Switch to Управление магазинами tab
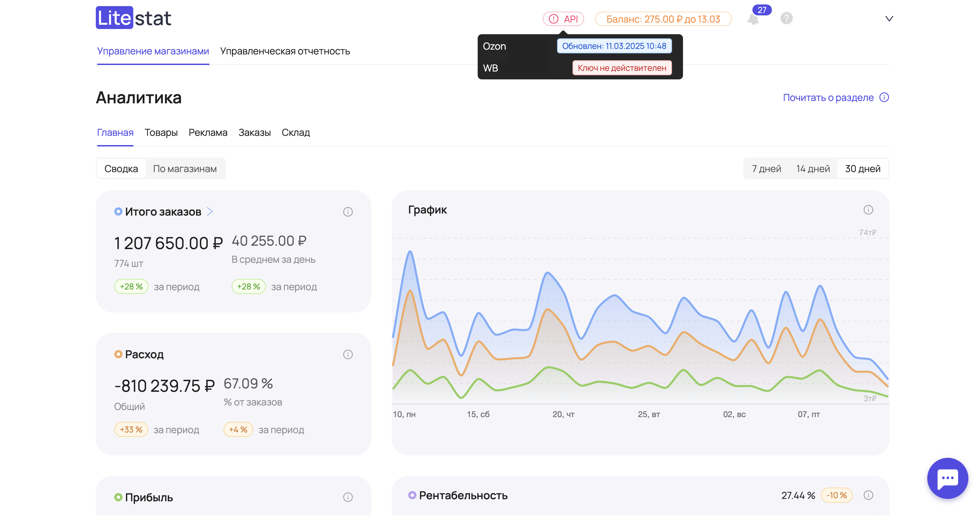 153,51
